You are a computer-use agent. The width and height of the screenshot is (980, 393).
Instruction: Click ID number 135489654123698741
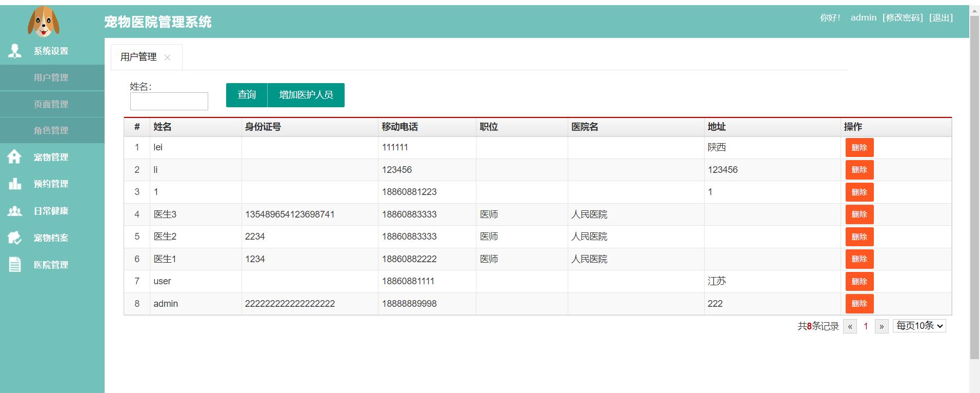(x=290, y=214)
